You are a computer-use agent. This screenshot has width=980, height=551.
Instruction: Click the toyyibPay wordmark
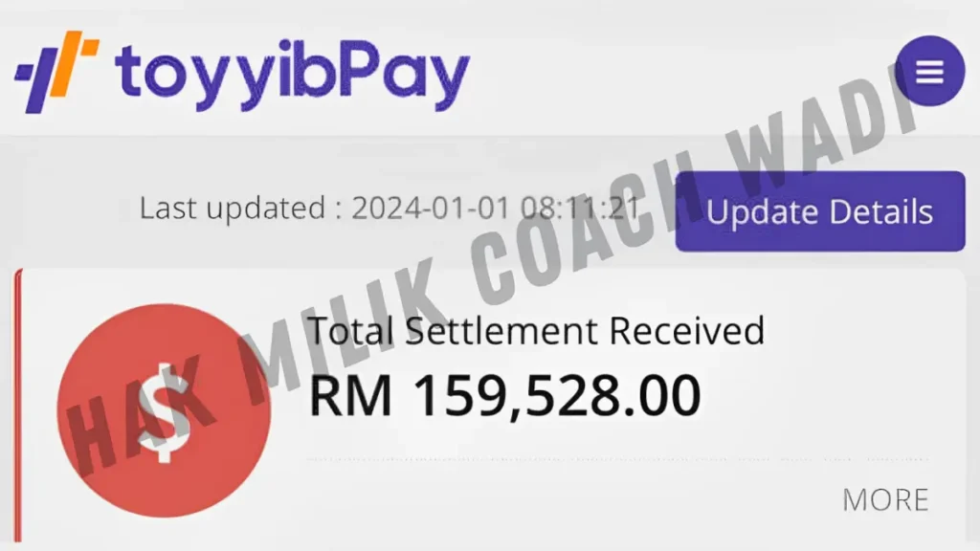click(x=292, y=75)
